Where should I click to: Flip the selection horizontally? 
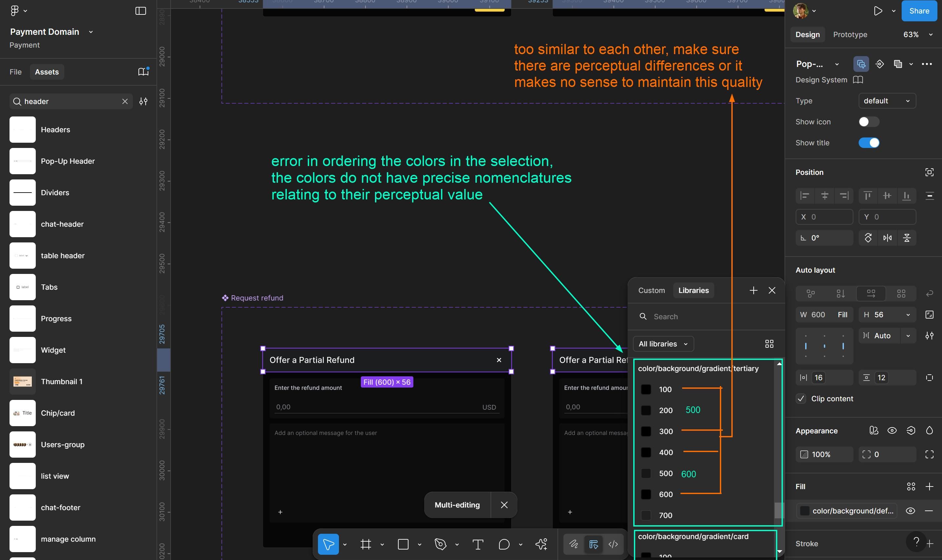(887, 238)
